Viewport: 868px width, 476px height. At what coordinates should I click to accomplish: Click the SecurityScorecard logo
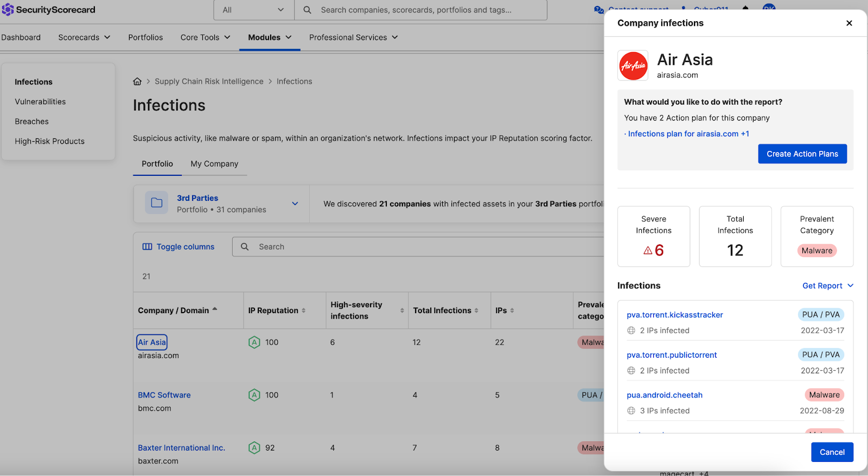pos(49,10)
